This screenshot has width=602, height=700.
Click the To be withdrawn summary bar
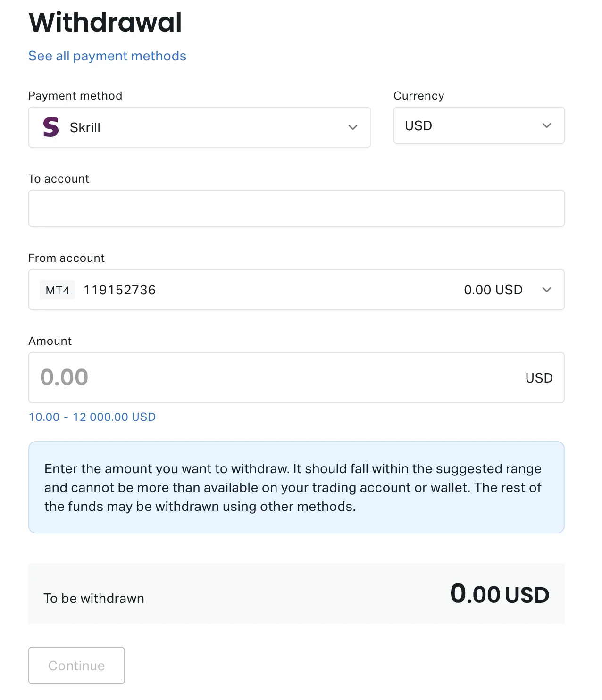pos(296,594)
